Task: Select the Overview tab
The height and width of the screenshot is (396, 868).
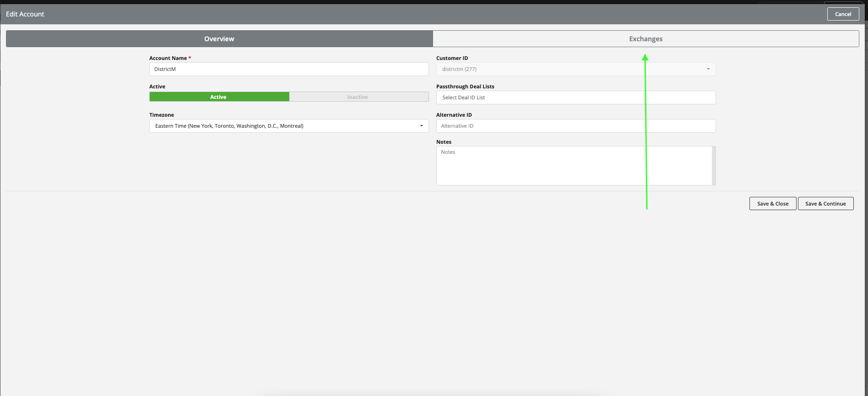Action: (x=219, y=39)
